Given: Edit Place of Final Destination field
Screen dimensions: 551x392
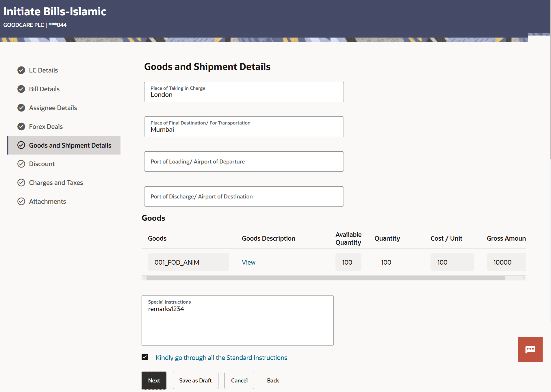Looking at the screenshot, I should [244, 127].
